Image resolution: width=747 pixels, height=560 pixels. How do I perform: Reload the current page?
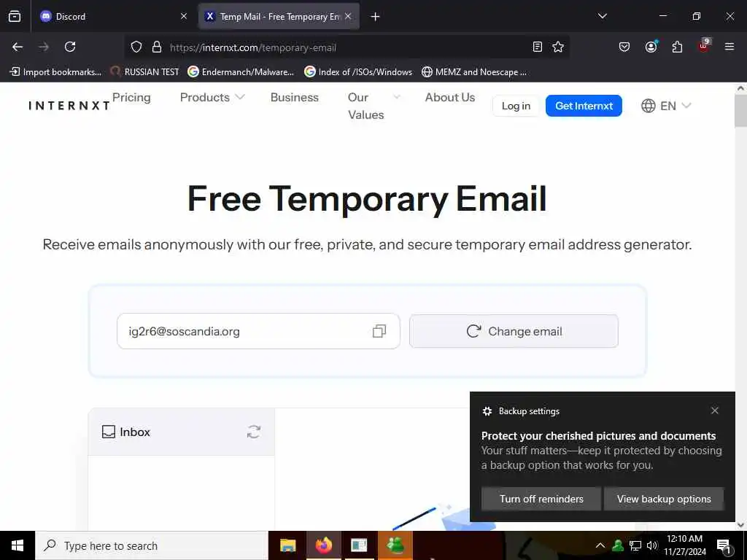(x=70, y=47)
